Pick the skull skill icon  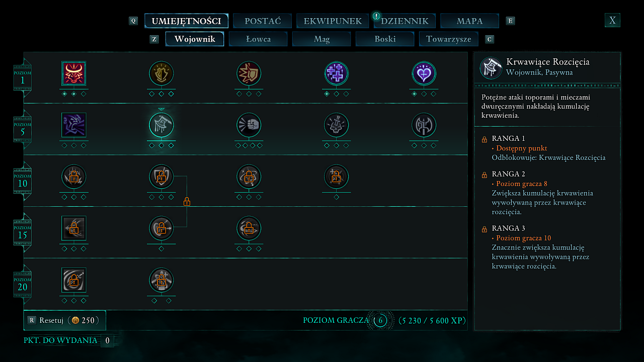click(x=337, y=125)
